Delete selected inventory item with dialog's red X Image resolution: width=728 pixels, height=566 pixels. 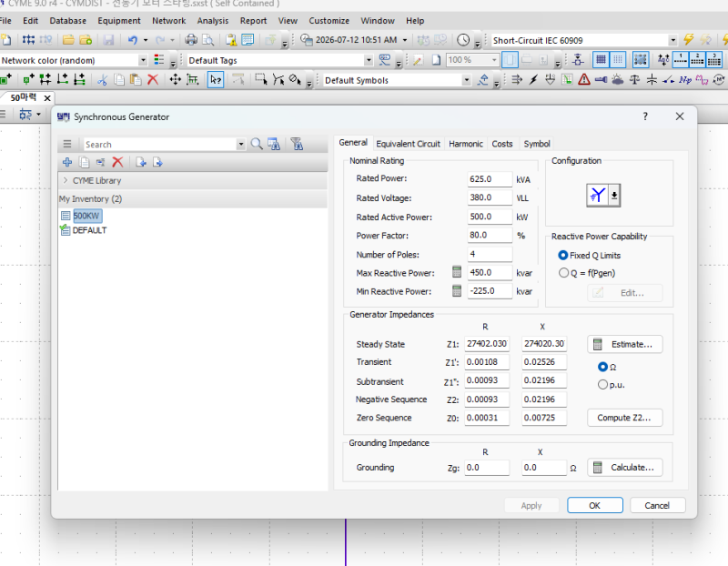point(117,162)
